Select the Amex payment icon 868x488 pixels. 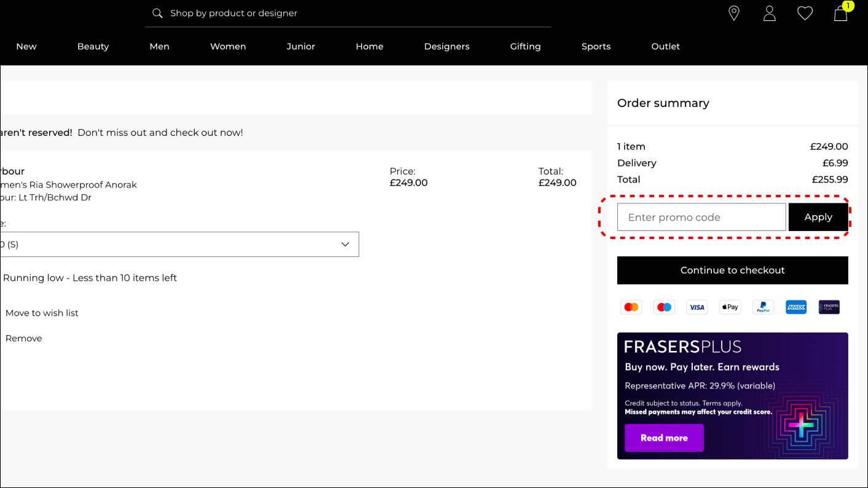click(x=796, y=307)
